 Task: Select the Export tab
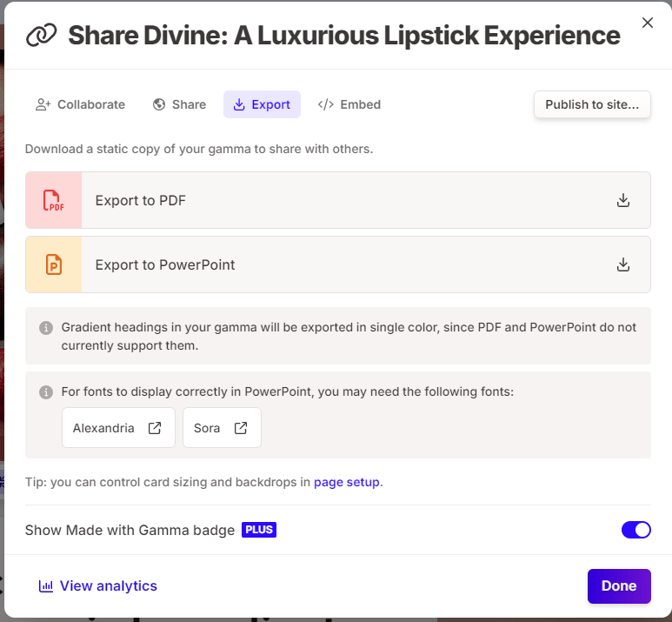[x=262, y=104]
